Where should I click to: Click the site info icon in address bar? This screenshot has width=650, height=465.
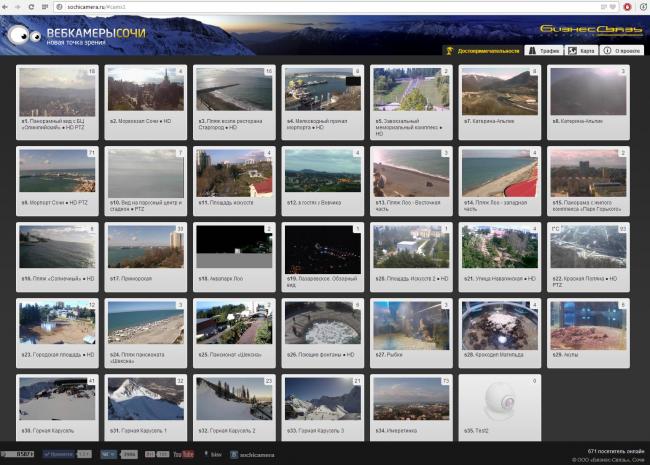click(59, 7)
